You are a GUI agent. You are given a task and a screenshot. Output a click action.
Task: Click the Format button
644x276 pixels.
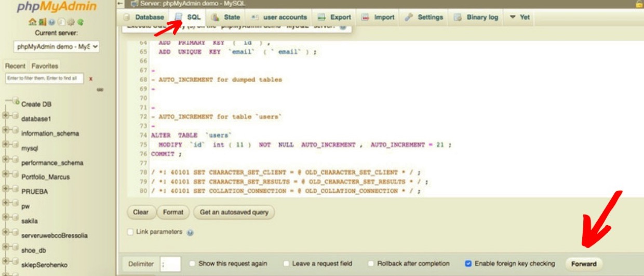(x=173, y=212)
